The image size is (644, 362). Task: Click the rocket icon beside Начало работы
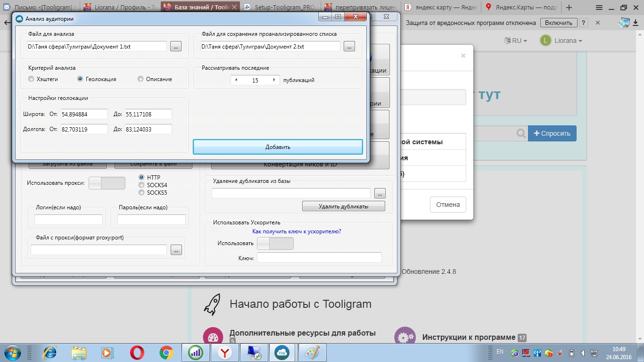212,304
